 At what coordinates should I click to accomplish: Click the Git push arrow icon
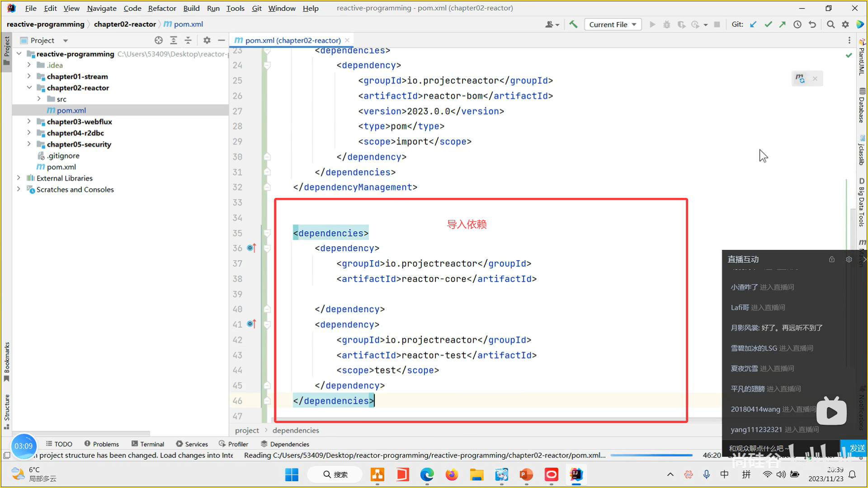[783, 24]
